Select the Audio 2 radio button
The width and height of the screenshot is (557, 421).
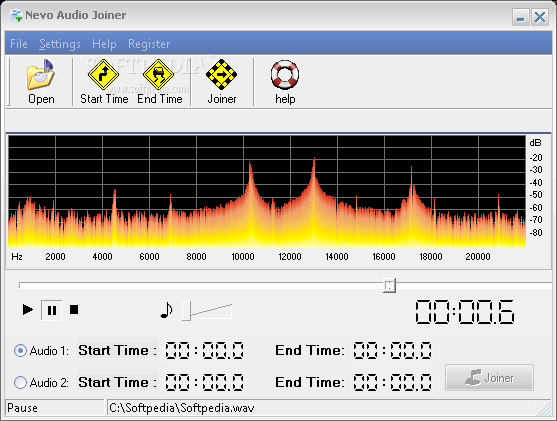20,383
